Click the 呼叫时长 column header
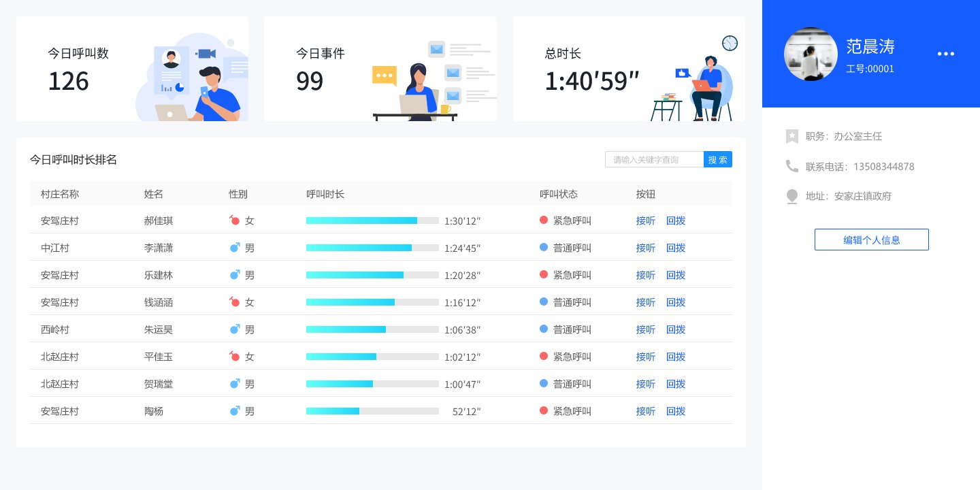Image resolution: width=980 pixels, height=490 pixels. (325, 194)
